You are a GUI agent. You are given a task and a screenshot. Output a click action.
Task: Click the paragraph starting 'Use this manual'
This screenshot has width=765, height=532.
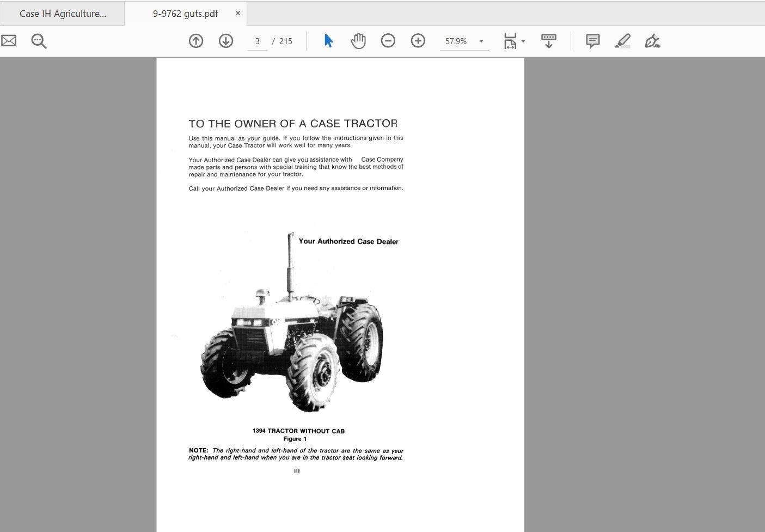tap(296, 142)
